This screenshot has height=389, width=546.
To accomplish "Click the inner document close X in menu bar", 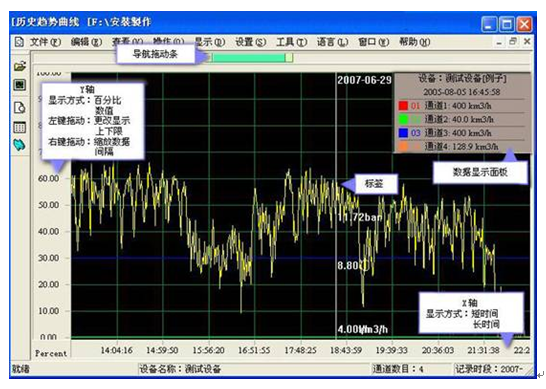I will (527, 41).
